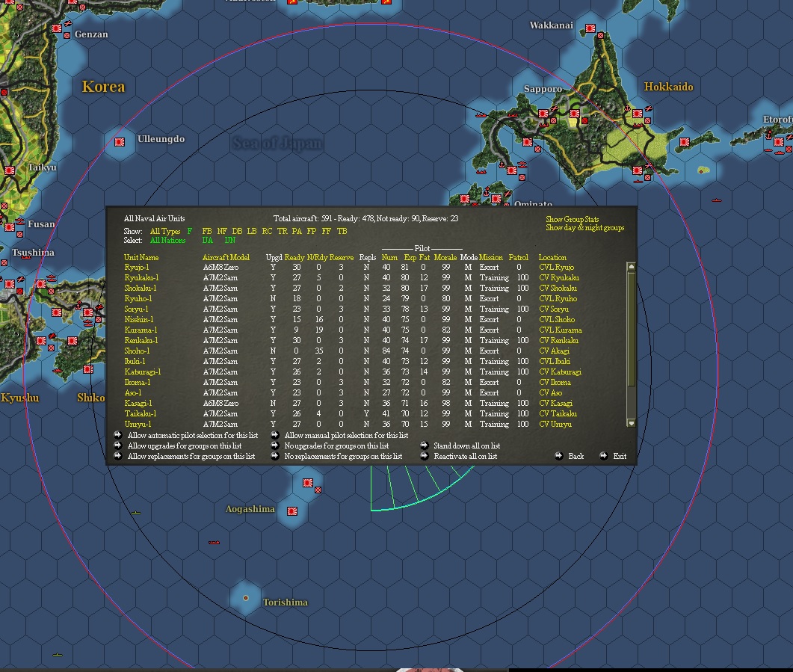Sort by Aircraft Model column header

(226, 257)
